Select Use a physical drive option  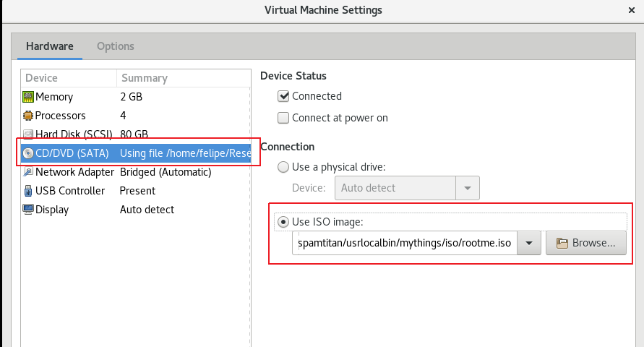[x=284, y=167]
